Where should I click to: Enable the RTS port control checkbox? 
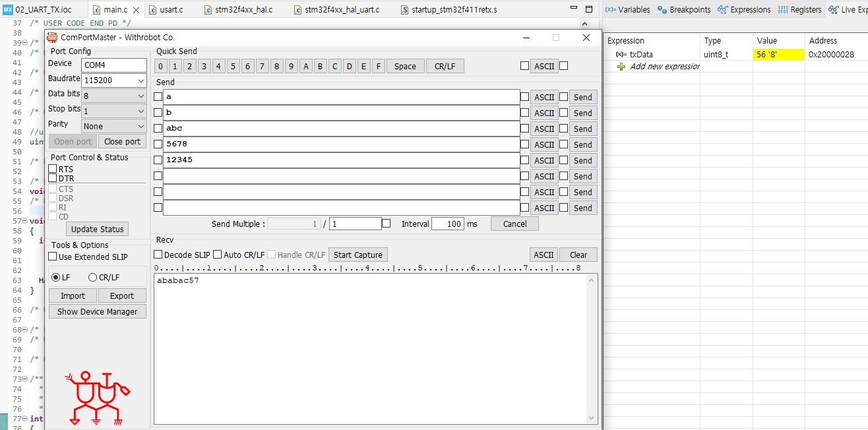click(52, 169)
